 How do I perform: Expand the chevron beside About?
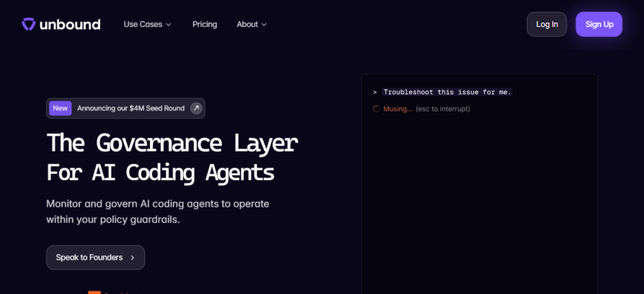tap(264, 24)
